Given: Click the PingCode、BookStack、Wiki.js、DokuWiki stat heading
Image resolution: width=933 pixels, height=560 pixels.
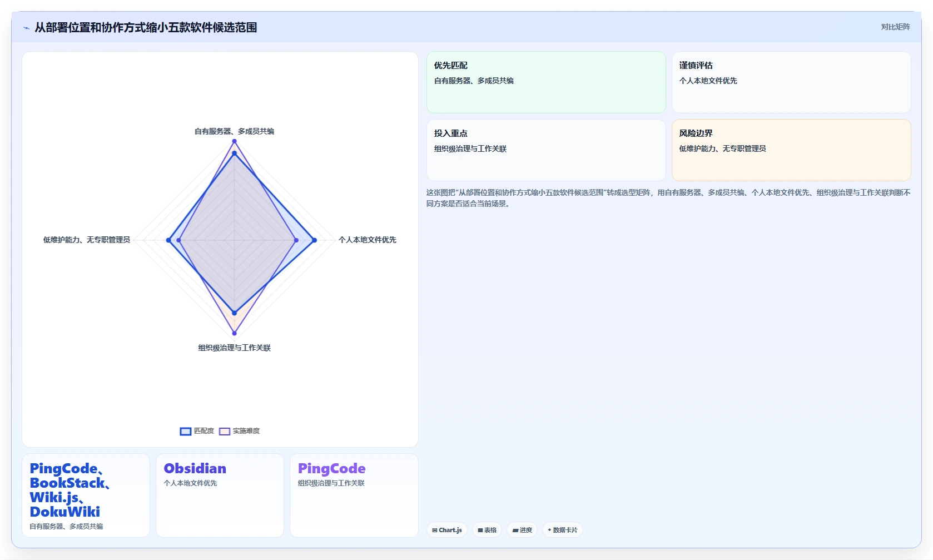Looking at the screenshot, I should [x=70, y=490].
